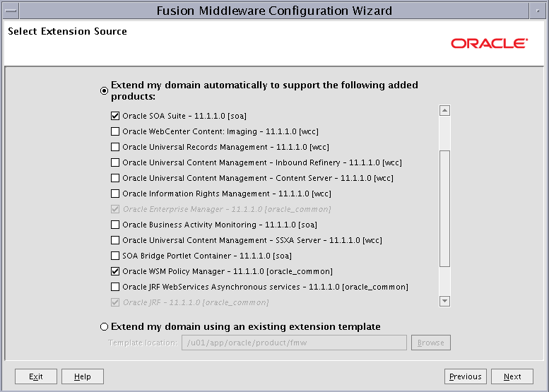The height and width of the screenshot is (392, 549).
Task: Select Extend my domain automatically radio button
Action: pos(104,90)
